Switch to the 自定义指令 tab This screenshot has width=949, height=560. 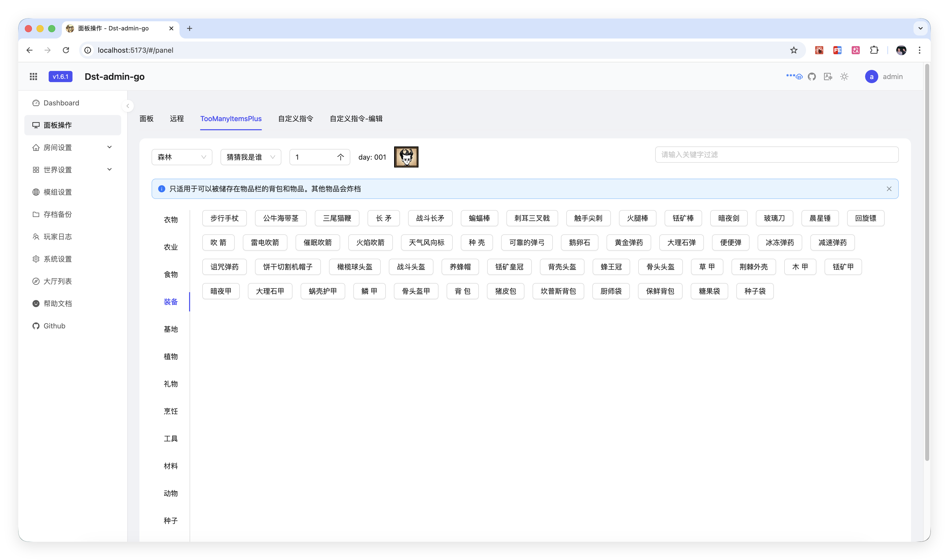coord(296,119)
